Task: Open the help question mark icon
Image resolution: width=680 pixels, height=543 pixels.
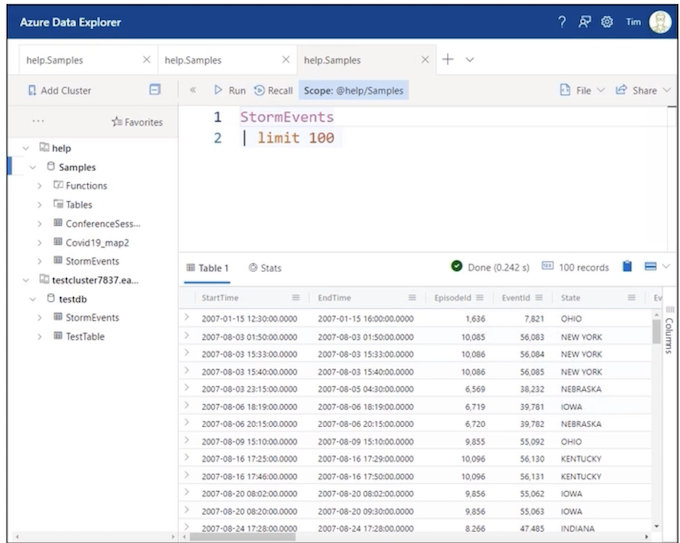Action: [562, 22]
